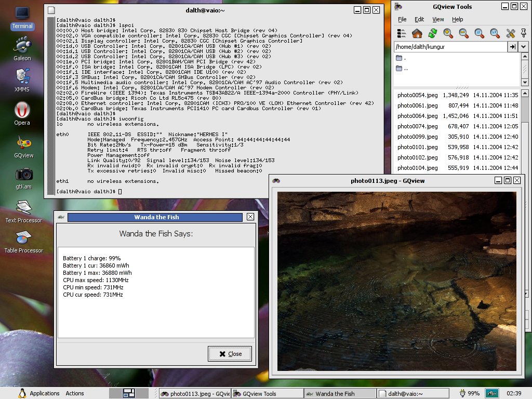
Task: Click the 99% battery percentage text
Action: point(473,393)
